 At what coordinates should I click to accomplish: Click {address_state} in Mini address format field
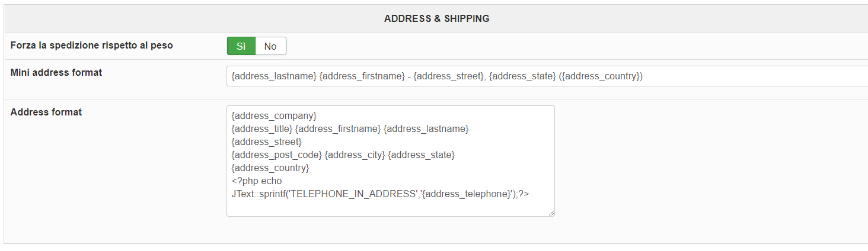pos(522,76)
